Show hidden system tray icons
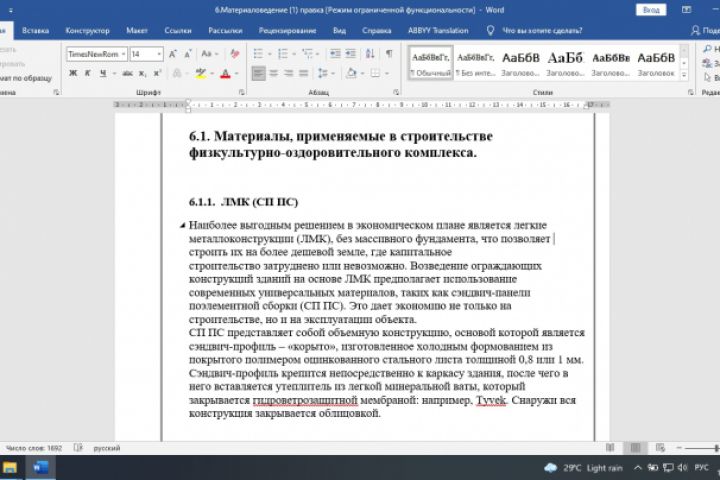Screen dimensions: 720x480 click(x=637, y=468)
